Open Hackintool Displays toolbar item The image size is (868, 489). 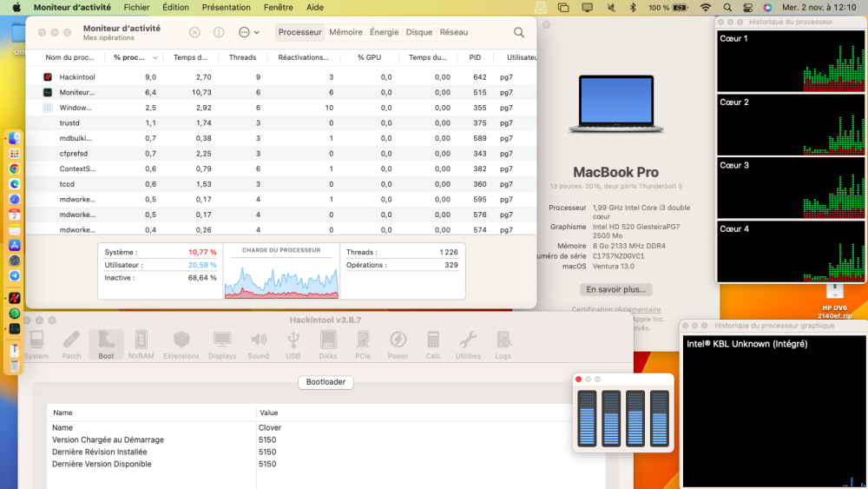tap(222, 345)
